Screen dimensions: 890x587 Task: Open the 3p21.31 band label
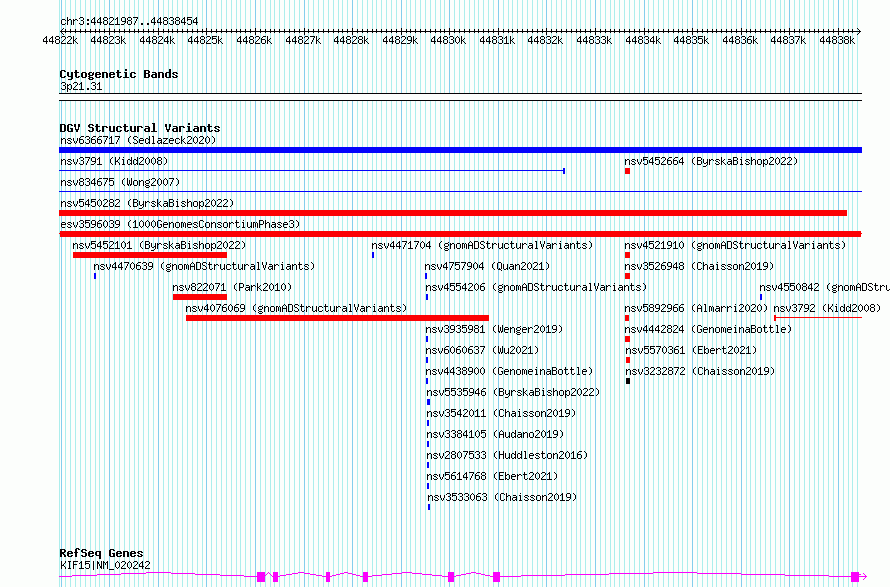81,86
